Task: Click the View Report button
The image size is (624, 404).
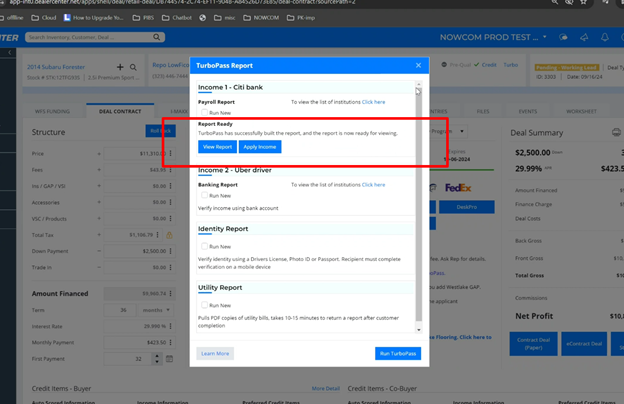Action: (x=217, y=147)
